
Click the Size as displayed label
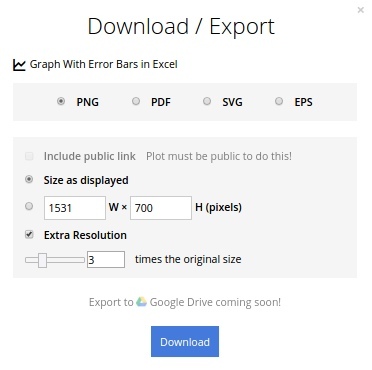(86, 180)
